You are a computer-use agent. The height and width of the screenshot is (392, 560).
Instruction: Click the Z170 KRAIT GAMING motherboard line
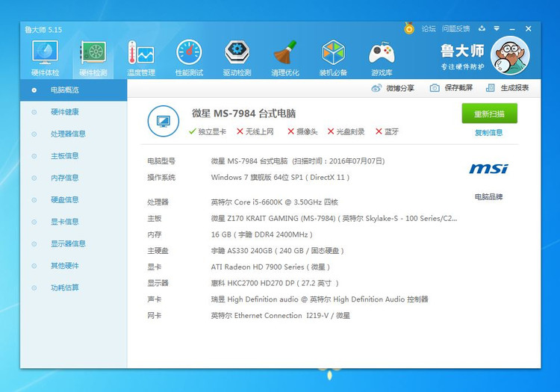click(x=334, y=219)
